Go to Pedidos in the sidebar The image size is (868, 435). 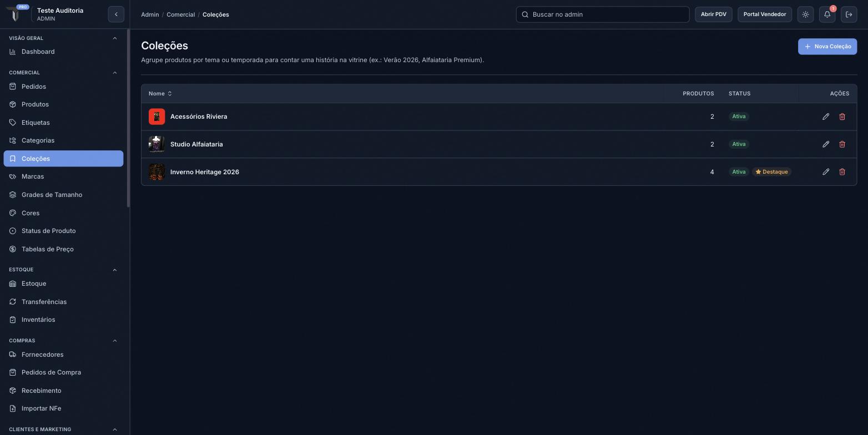click(63, 87)
